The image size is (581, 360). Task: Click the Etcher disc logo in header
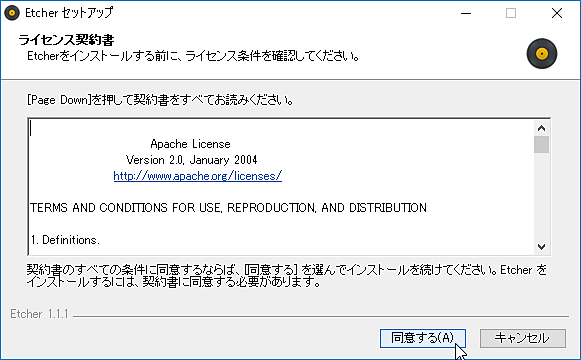[542, 54]
